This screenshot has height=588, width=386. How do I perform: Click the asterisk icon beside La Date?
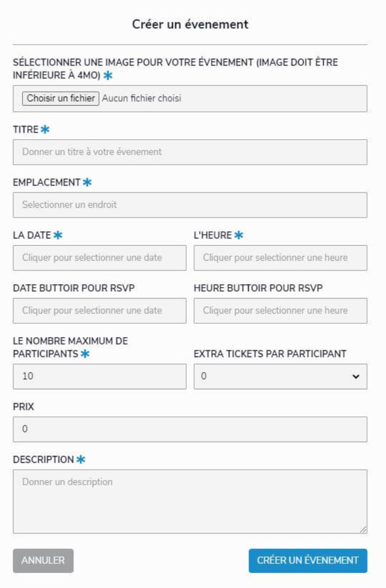[x=57, y=235]
